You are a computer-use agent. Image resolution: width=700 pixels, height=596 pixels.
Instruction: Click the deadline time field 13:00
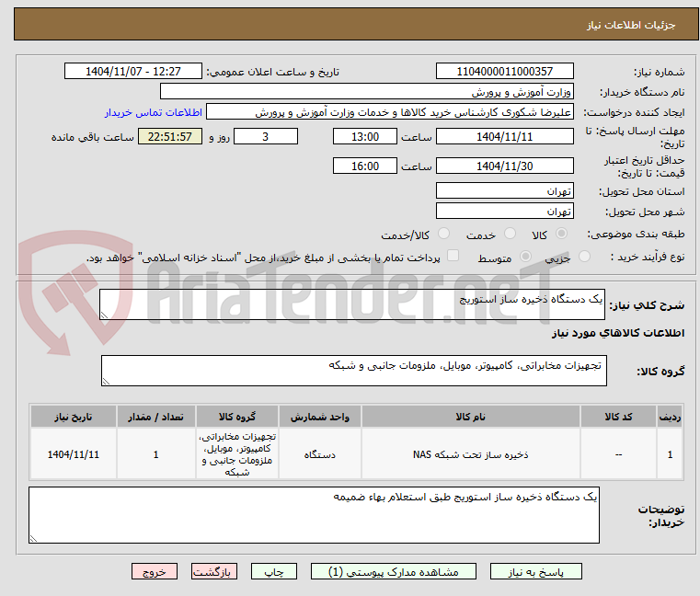365,136
